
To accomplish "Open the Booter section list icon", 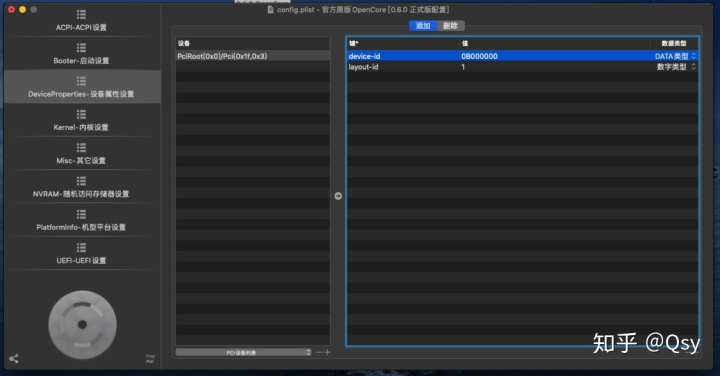I will click(x=81, y=48).
